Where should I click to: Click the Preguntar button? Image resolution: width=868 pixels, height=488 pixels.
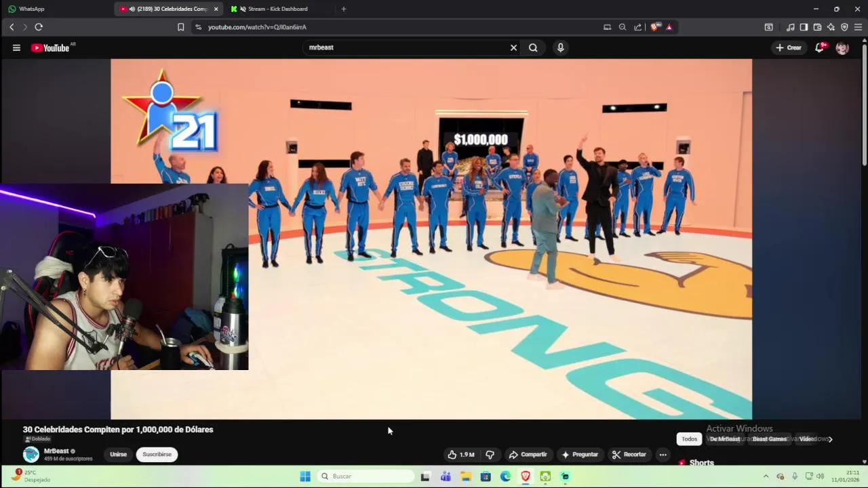(x=580, y=454)
